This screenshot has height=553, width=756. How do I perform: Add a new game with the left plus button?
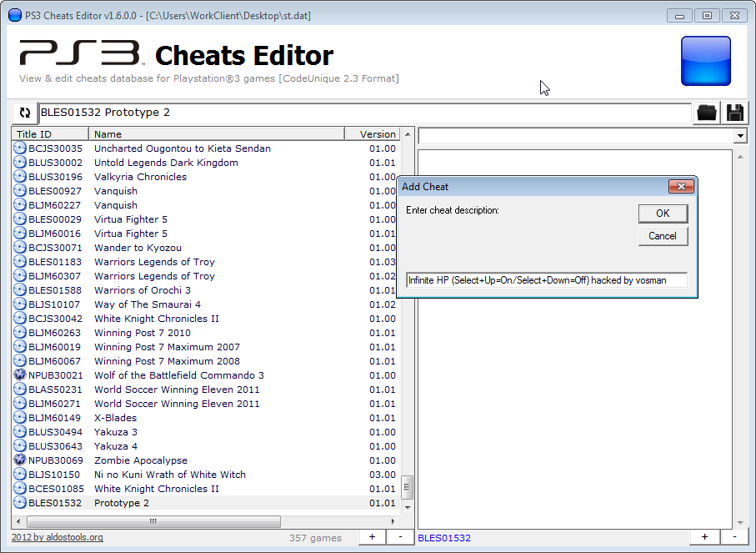tap(372, 537)
